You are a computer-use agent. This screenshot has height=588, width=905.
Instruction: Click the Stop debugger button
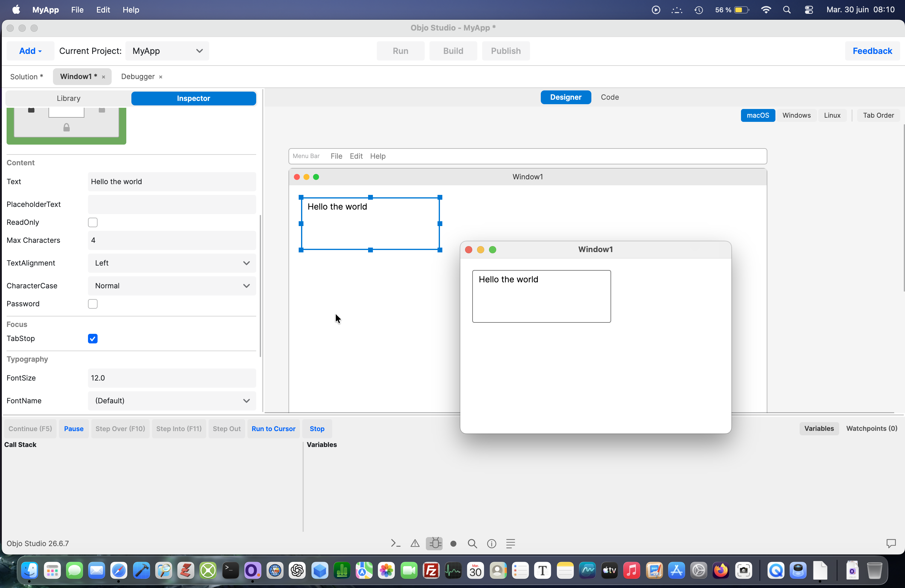click(317, 429)
